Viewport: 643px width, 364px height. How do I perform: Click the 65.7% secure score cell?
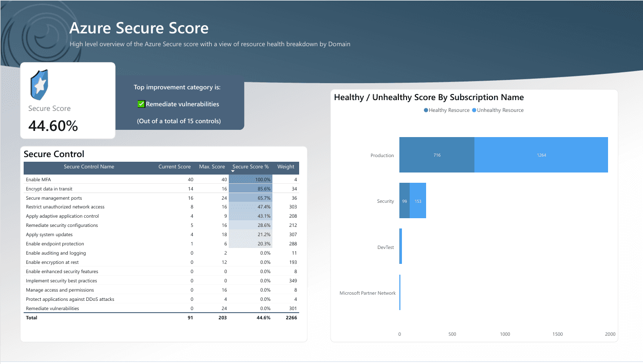tap(250, 198)
